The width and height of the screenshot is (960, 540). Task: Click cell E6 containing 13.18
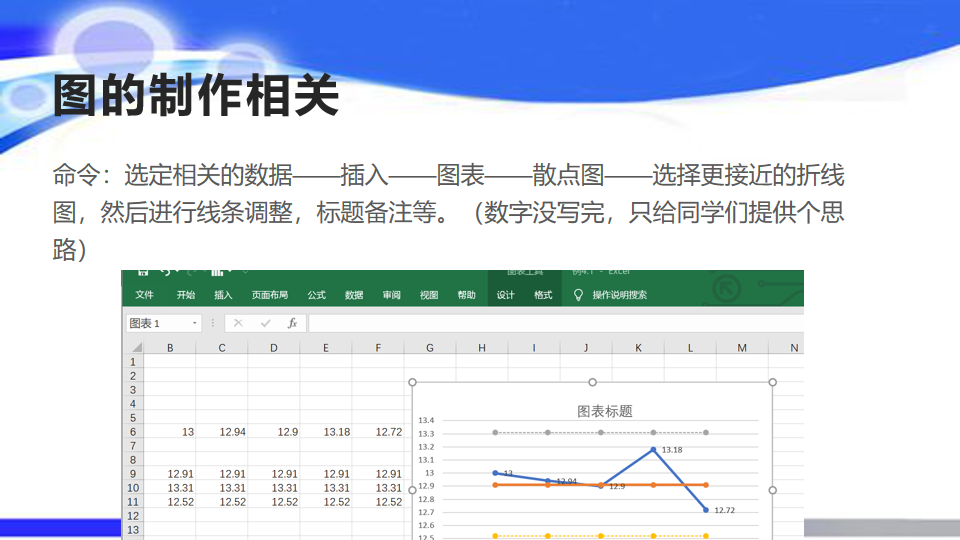pos(326,432)
